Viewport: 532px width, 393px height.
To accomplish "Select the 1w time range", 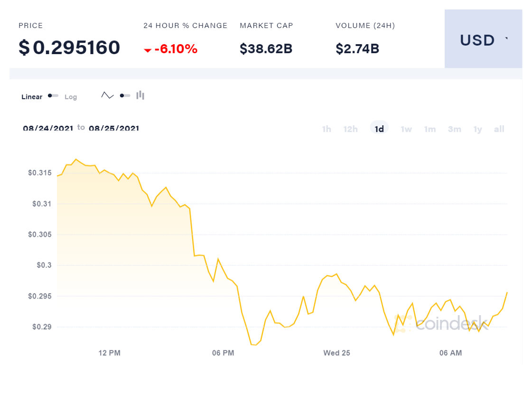I will [406, 129].
